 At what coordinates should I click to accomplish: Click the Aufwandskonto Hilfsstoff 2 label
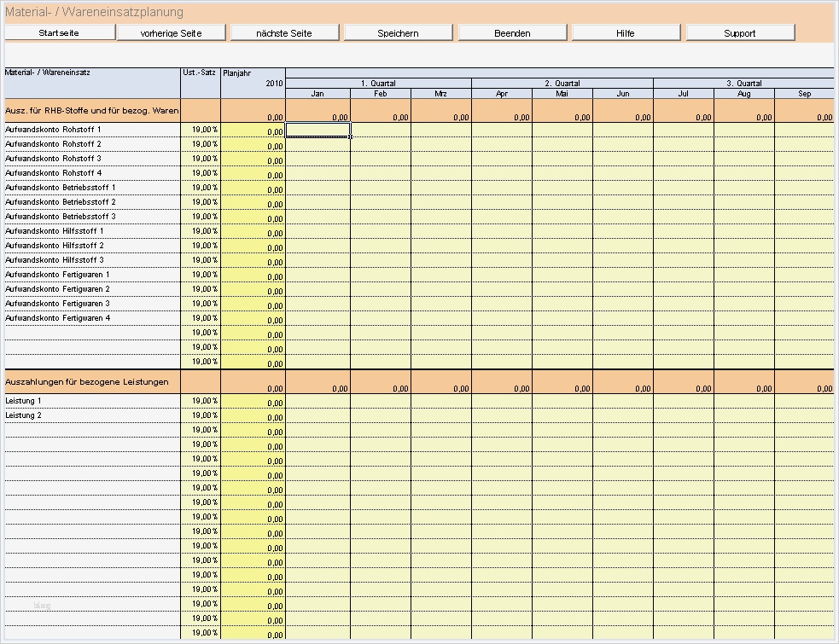pyautogui.click(x=55, y=245)
